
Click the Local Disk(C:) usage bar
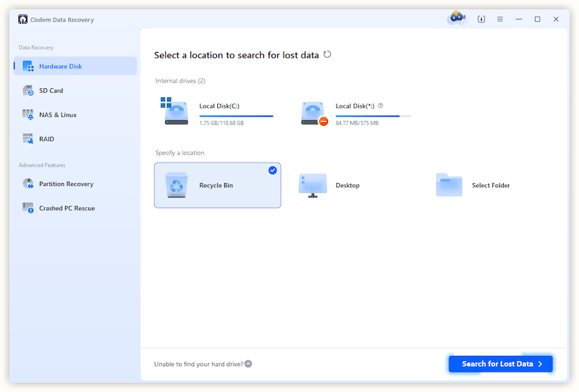tap(237, 116)
